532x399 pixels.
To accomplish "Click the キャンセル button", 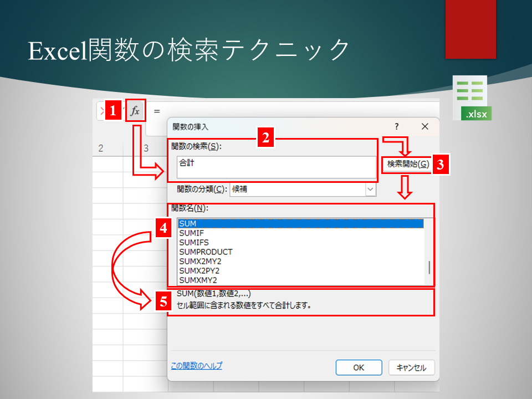I will (x=411, y=367).
